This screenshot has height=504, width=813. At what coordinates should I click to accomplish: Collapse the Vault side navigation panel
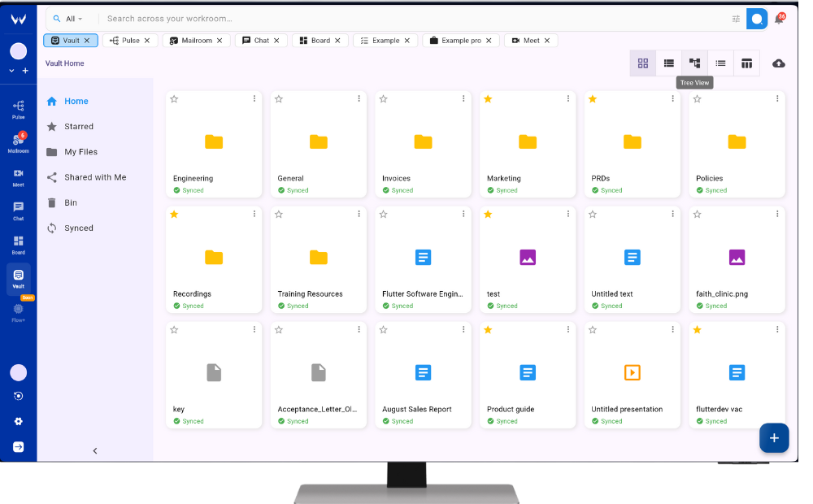[95, 450]
